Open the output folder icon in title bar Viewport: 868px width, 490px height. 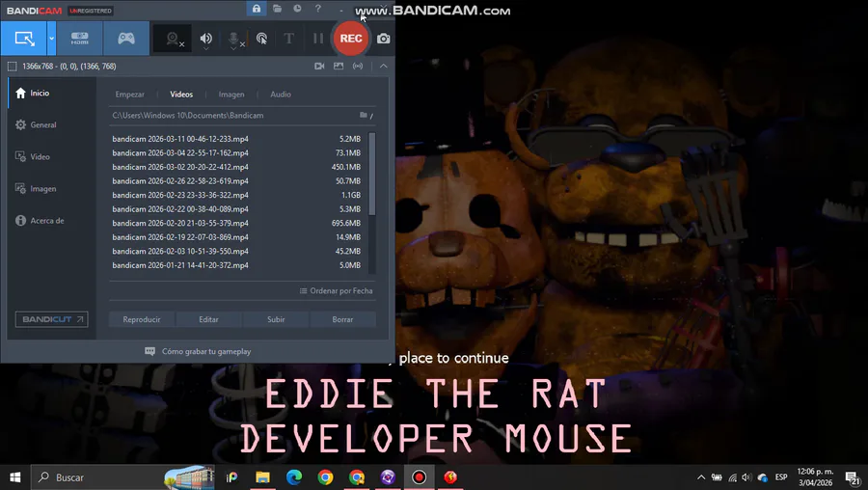tap(278, 9)
